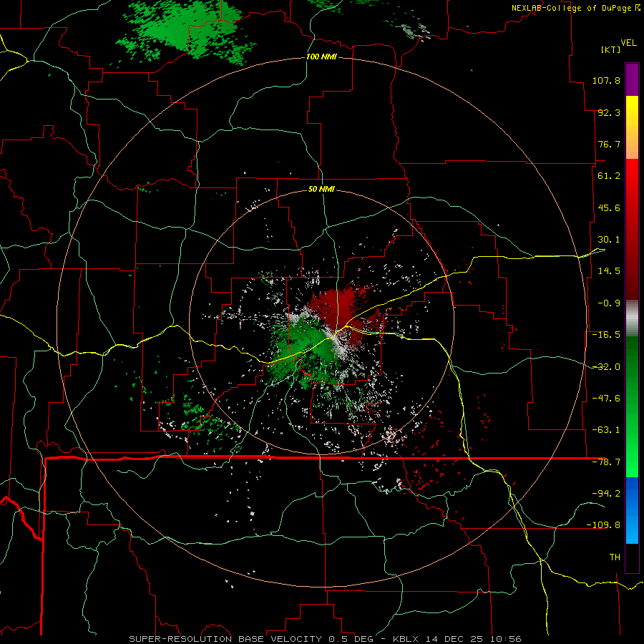Viewport: 644px width, 644px height.
Task: Click the 30.1 legend value
Action: [609, 240]
